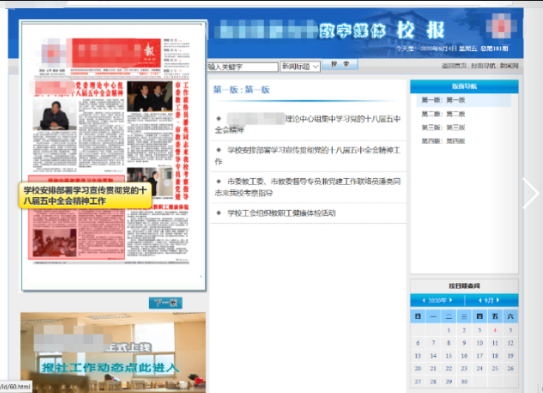
Task: Click the vertical red headline on newspaper page
Action: [x=182, y=141]
